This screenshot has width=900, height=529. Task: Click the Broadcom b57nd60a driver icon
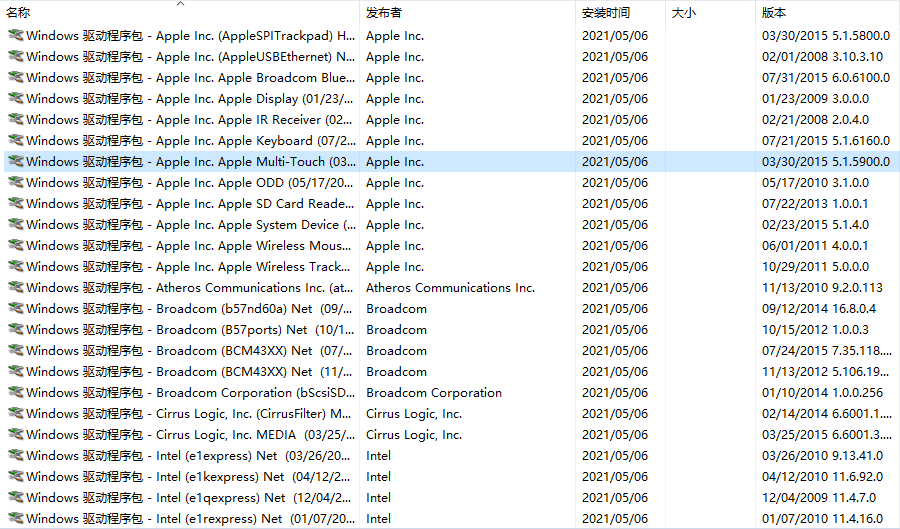pyautogui.click(x=16, y=308)
